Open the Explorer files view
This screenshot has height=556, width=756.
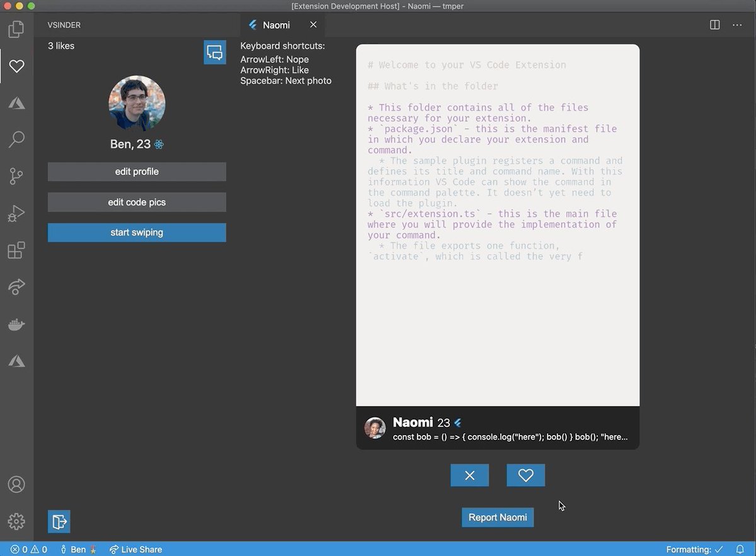[16, 29]
